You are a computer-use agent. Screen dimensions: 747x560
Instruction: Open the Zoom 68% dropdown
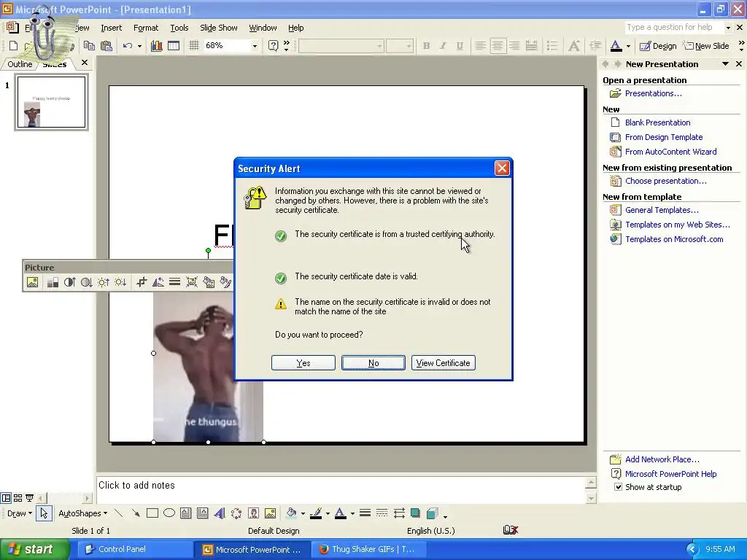click(x=255, y=46)
